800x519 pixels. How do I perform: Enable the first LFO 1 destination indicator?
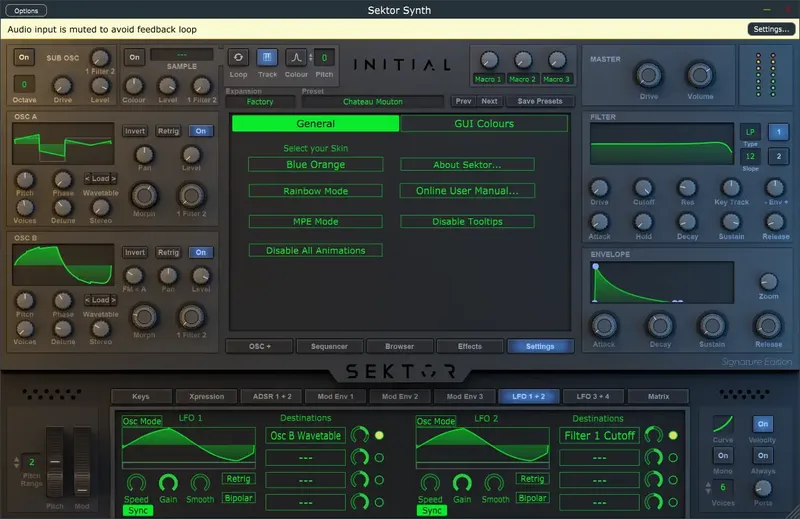379,435
